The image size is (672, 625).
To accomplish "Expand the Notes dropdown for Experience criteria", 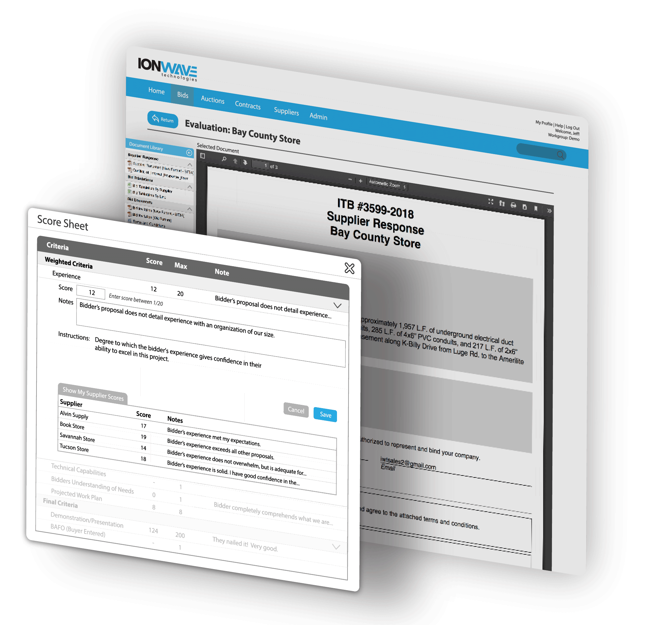I will 340,302.
